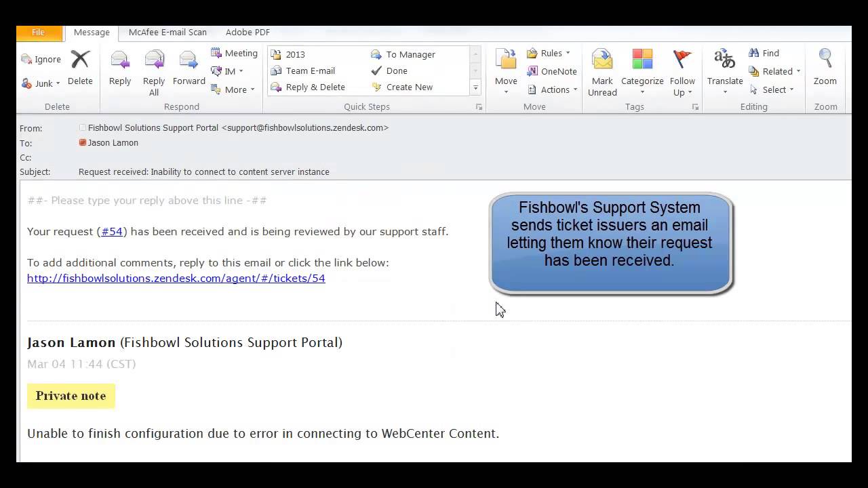Open the Actions dropdown
The width and height of the screenshot is (868, 488).
pyautogui.click(x=552, y=89)
